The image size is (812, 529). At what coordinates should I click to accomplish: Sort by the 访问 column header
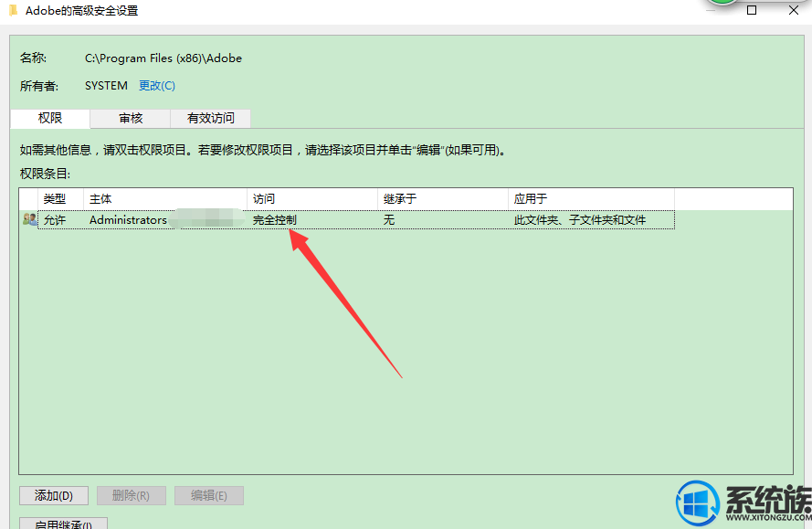click(x=312, y=199)
